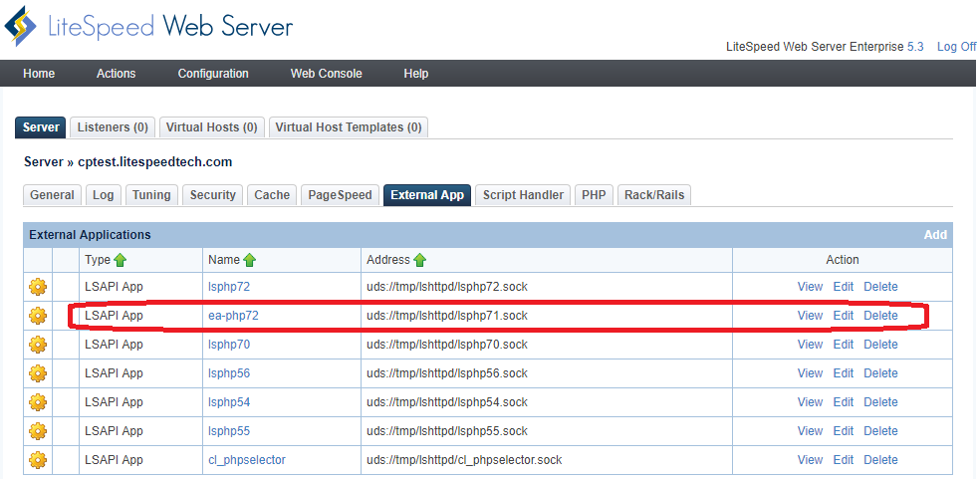View the cl_phpselector application

click(x=810, y=460)
